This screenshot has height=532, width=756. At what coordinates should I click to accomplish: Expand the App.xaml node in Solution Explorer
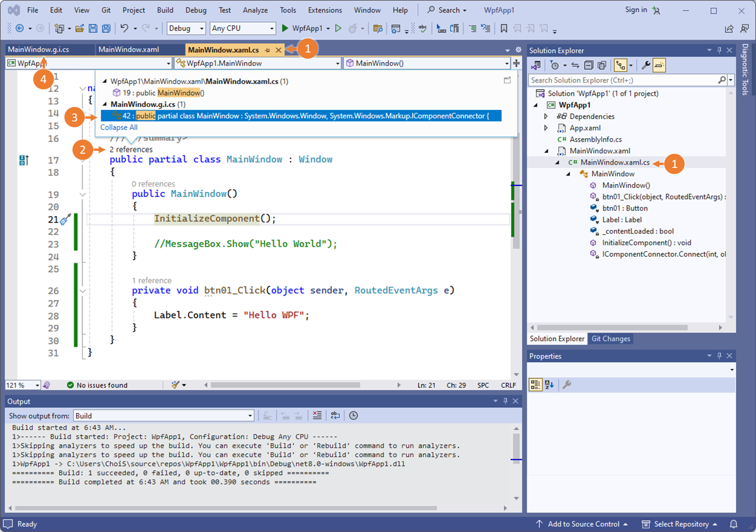pos(546,128)
